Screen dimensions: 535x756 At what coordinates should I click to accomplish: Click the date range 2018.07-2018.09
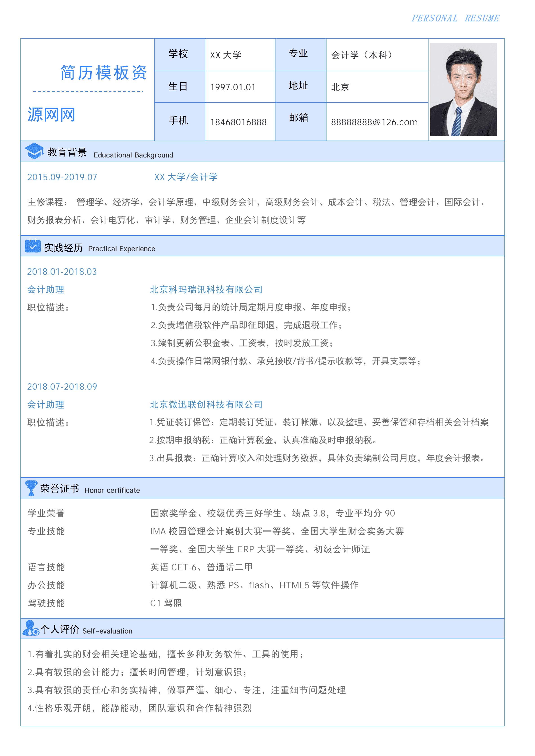click(x=62, y=387)
